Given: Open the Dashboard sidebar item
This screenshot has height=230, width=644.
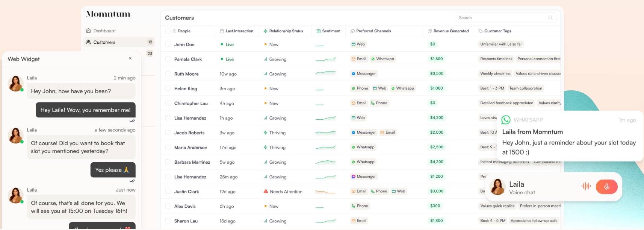Looking at the screenshot, I should pos(101,31).
